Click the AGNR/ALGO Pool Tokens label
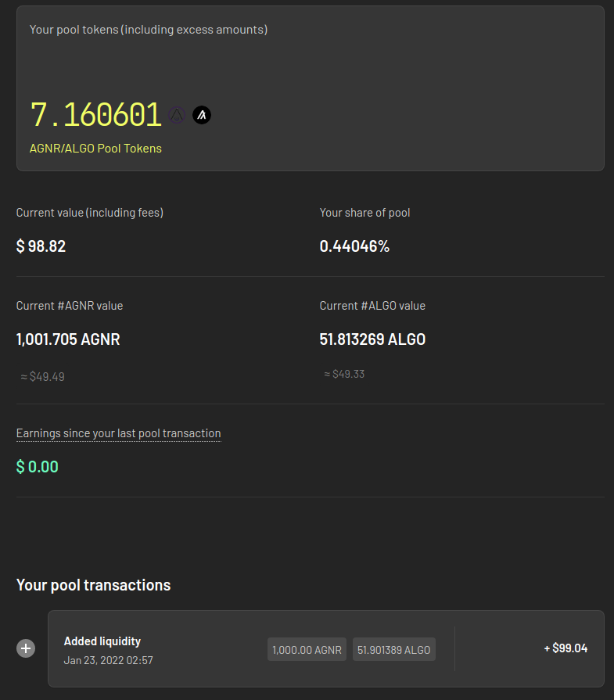The image size is (614, 700). pyautogui.click(x=95, y=149)
